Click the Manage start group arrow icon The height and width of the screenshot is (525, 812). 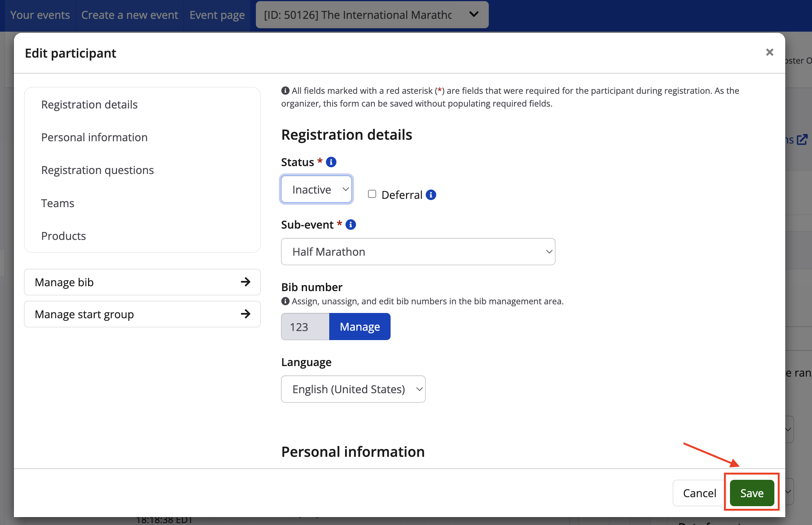(246, 314)
